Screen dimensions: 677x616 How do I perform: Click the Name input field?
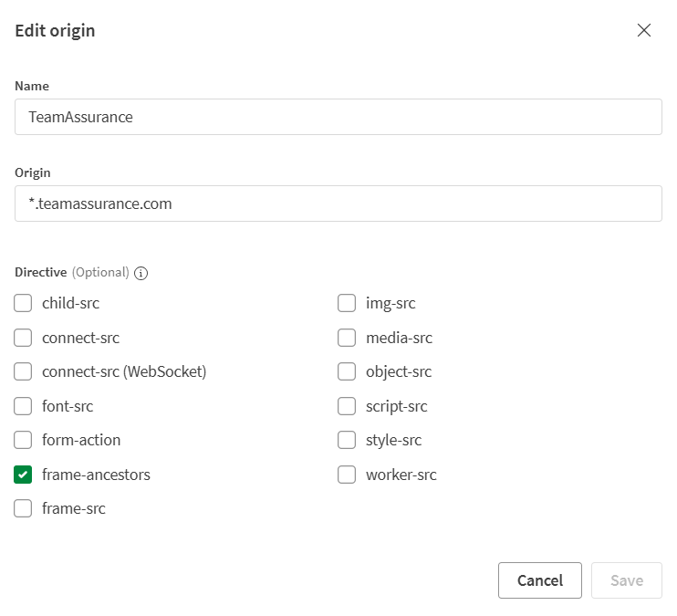point(338,117)
